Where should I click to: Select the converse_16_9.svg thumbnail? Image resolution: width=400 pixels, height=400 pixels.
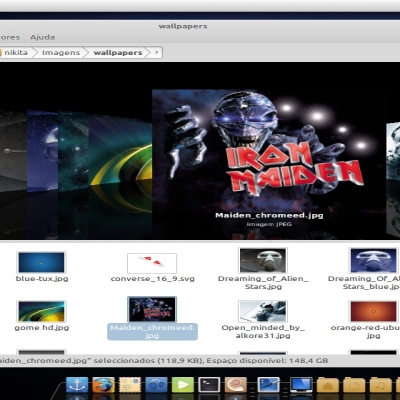click(152, 263)
